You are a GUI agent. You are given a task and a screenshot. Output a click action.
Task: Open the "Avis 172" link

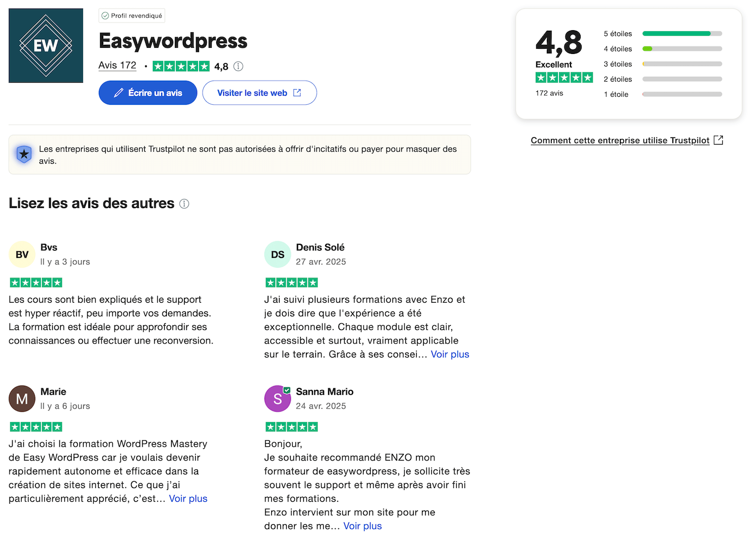117,65
